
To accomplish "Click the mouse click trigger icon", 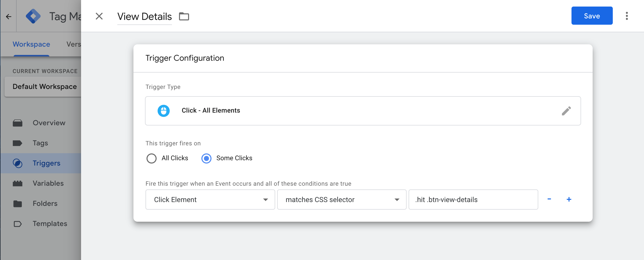I will [x=164, y=111].
